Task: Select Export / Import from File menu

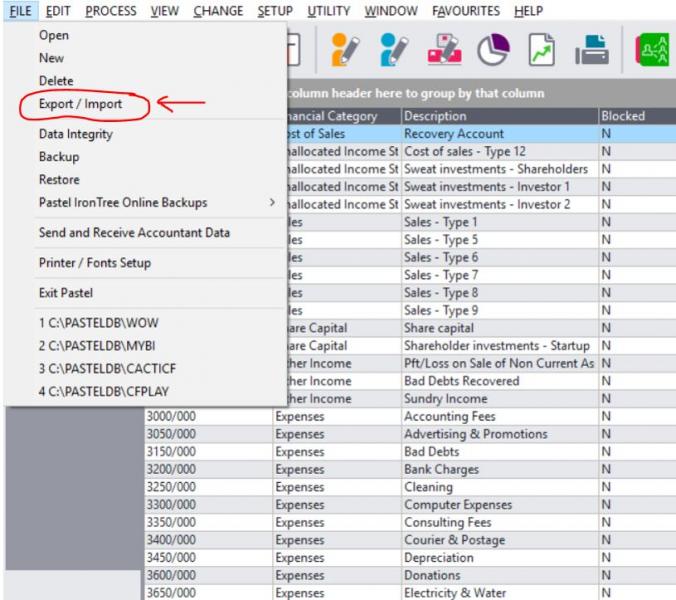Action: (80, 104)
